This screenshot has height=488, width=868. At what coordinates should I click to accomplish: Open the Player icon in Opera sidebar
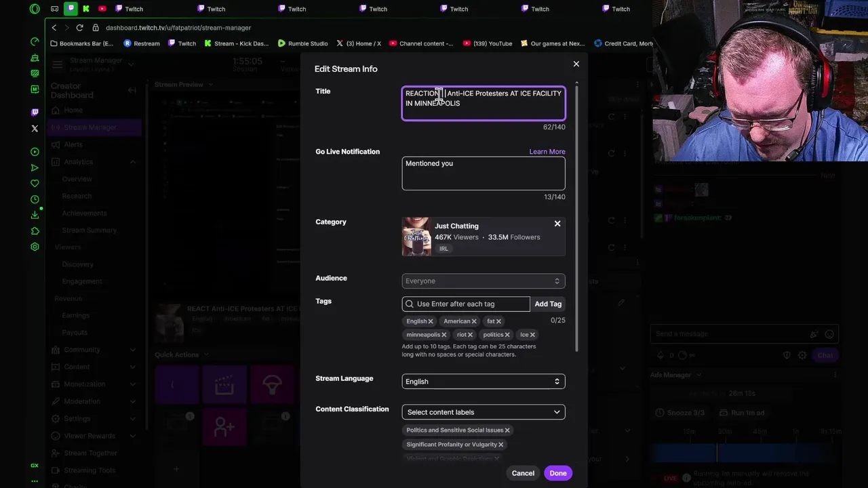point(35,152)
